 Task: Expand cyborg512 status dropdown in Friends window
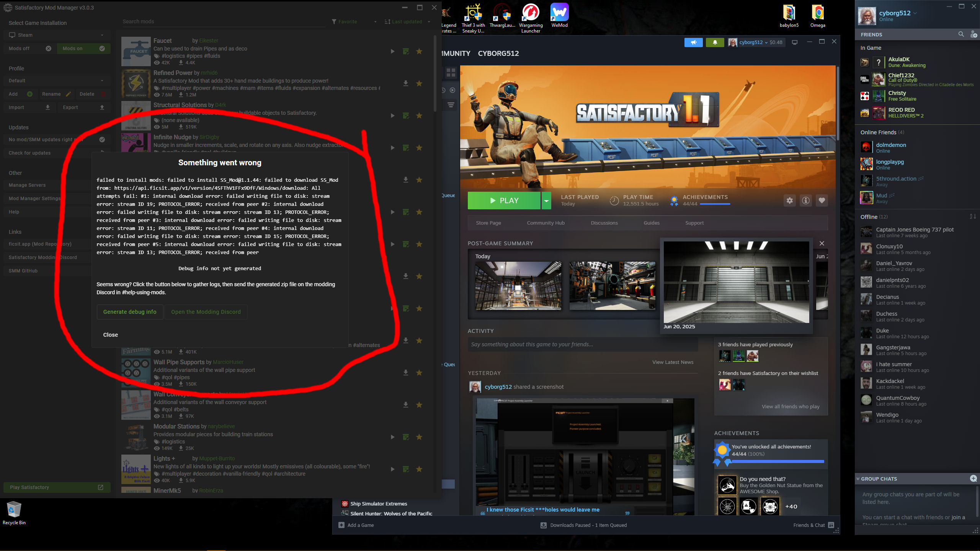pyautogui.click(x=915, y=13)
